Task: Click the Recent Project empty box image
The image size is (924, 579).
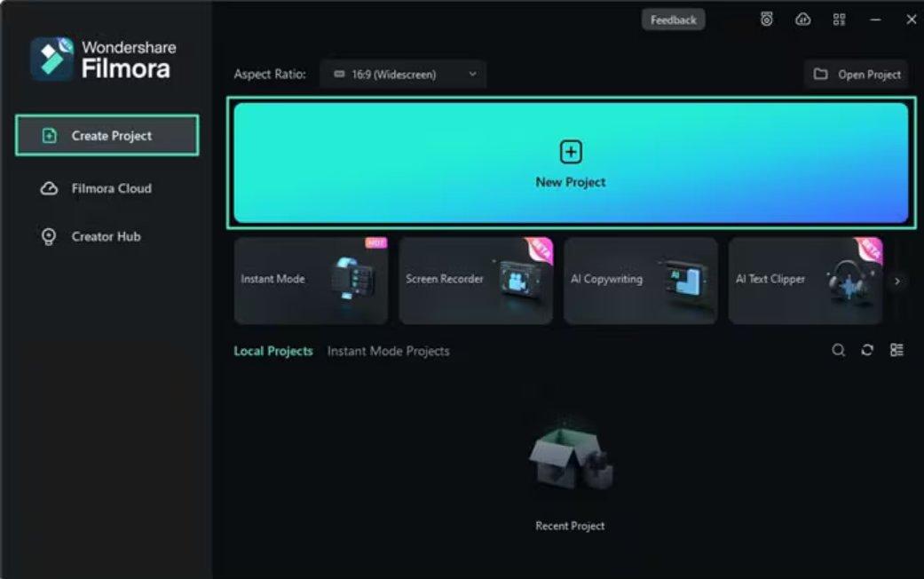Action: [571, 459]
